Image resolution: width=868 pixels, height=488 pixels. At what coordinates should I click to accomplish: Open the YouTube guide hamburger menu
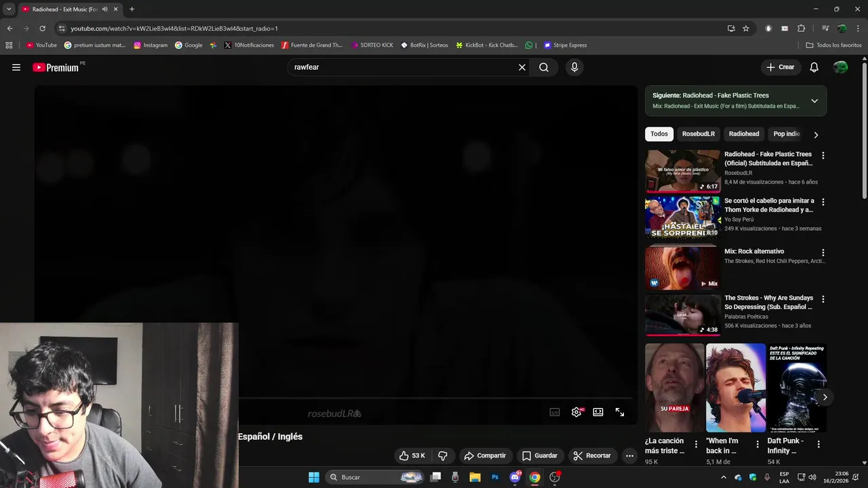[16, 67]
